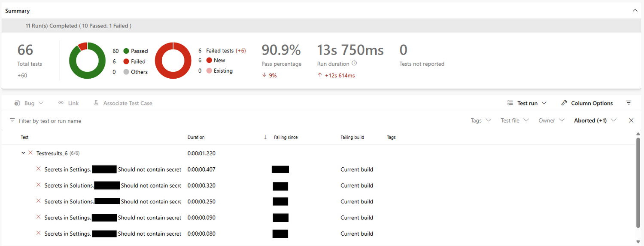Screen dimensions: 644x246
Task: Open the Test run grouping dropdown
Action: 527,103
